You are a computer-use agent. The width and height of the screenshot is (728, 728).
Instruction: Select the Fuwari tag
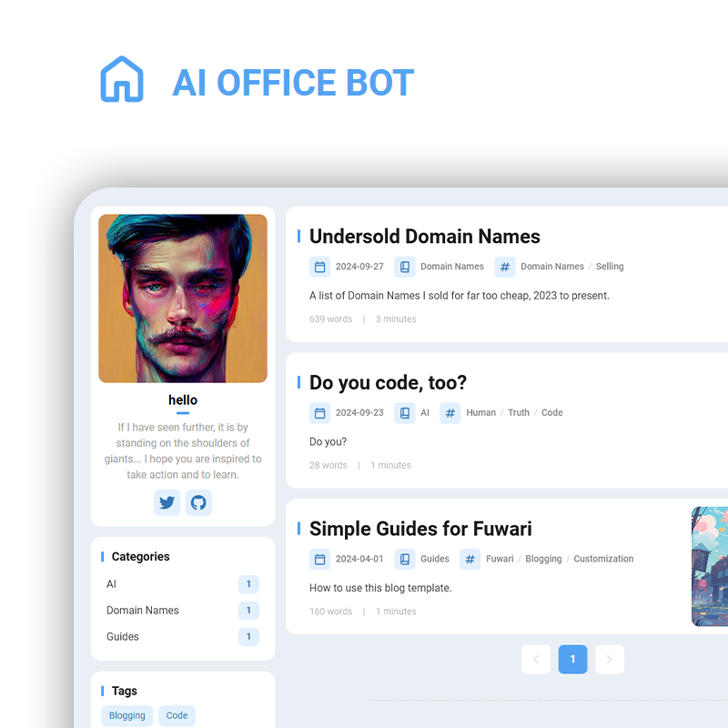pos(500,559)
